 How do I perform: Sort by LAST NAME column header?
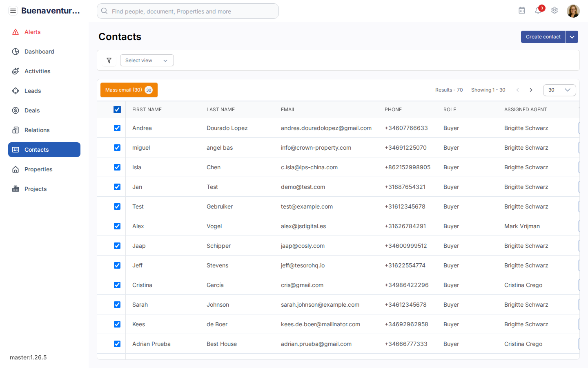point(220,110)
